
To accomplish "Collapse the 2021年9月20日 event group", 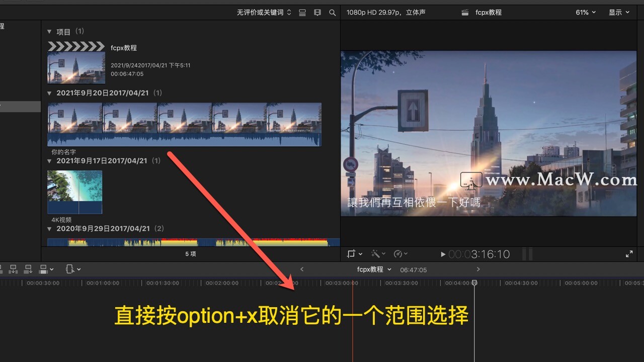I will click(x=49, y=93).
